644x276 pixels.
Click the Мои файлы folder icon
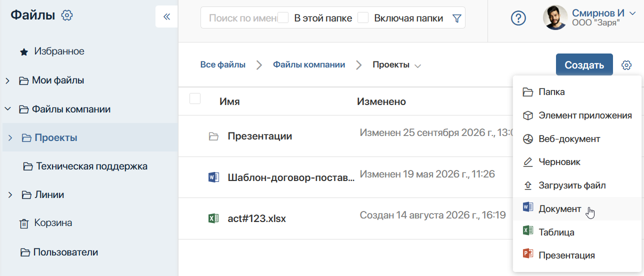[23, 80]
